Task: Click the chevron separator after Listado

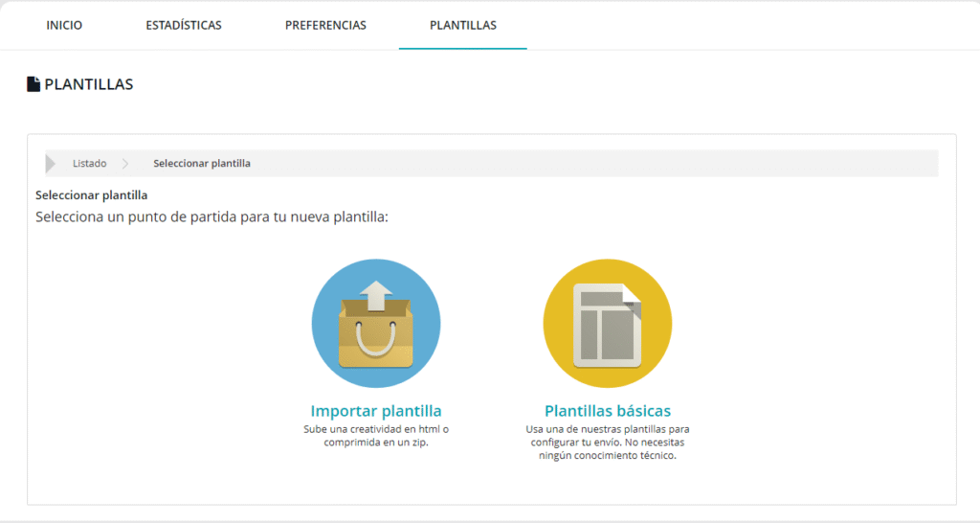Action: (x=125, y=164)
